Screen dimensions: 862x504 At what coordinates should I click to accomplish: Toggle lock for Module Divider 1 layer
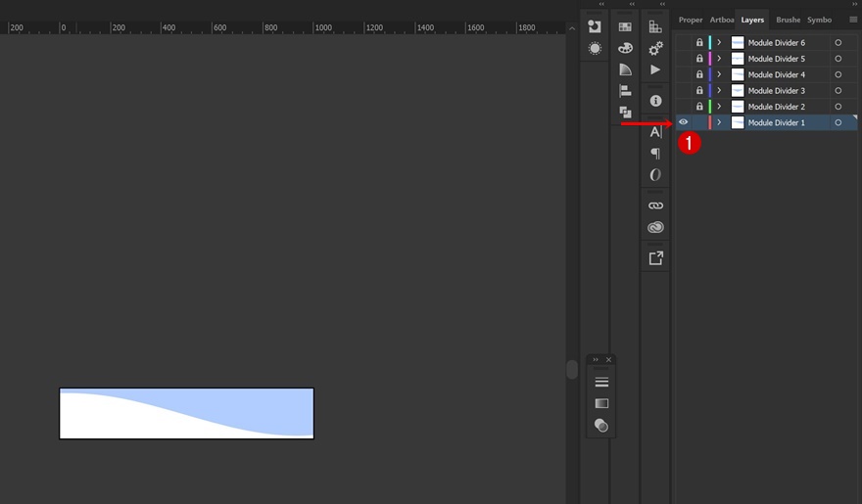tap(699, 122)
